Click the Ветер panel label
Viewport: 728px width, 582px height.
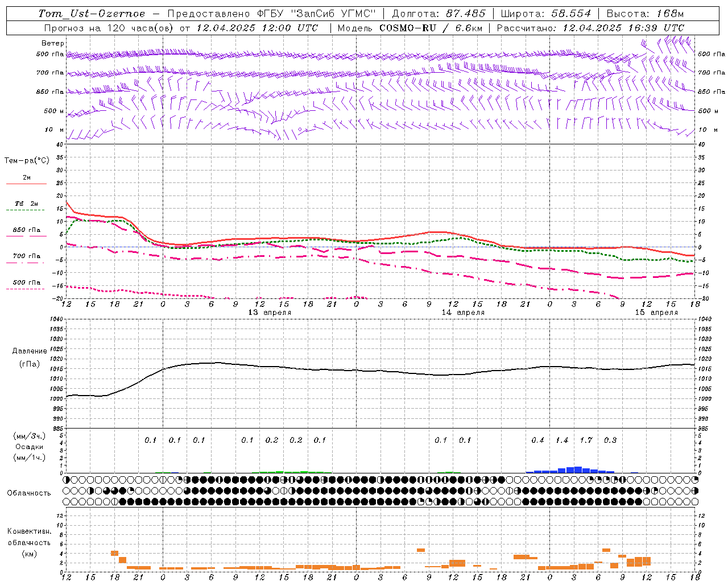point(53,43)
